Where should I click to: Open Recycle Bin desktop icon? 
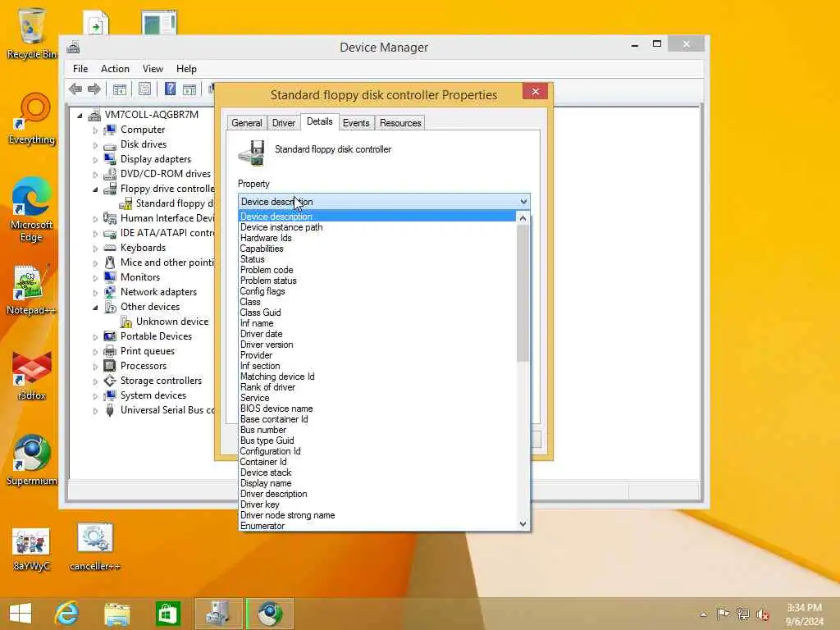(32, 33)
